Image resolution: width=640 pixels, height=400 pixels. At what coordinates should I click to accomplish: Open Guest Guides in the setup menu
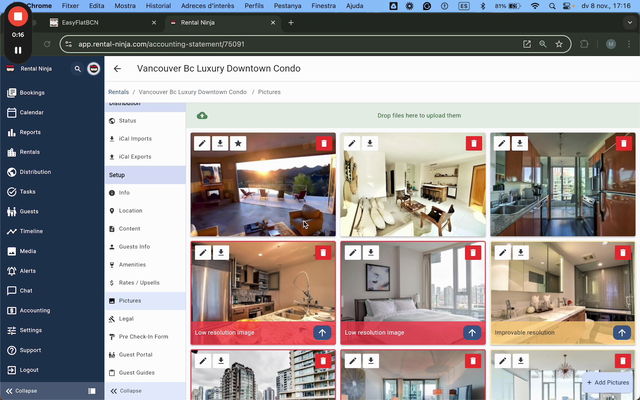[145, 373]
